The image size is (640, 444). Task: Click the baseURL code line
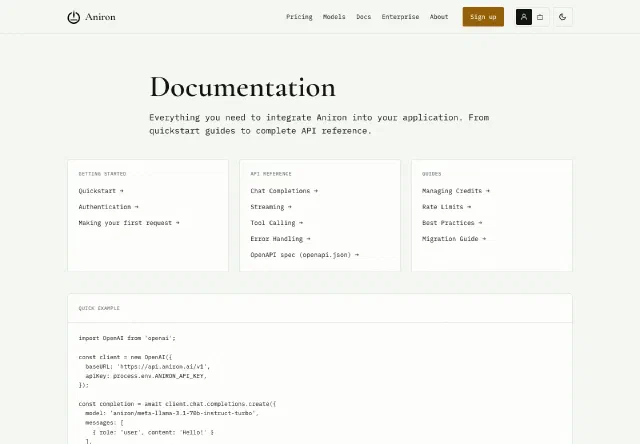pyautogui.click(x=147, y=366)
